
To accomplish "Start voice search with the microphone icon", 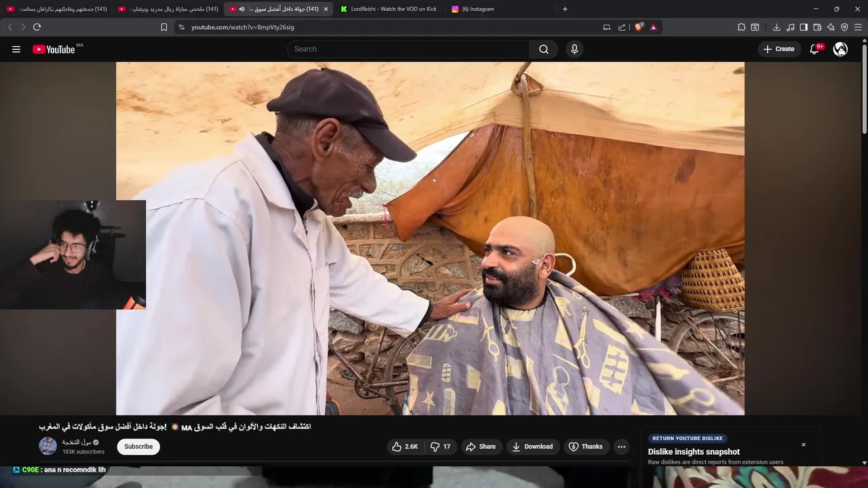I will click(574, 49).
